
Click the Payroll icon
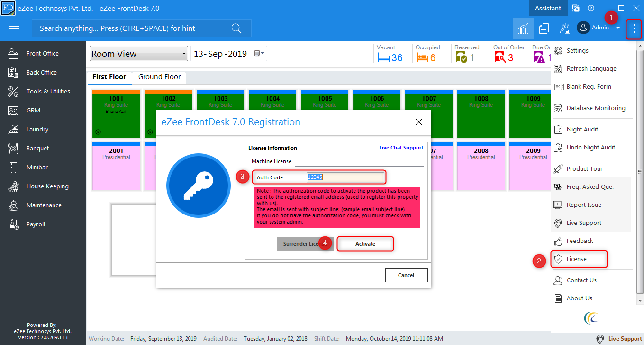tap(13, 224)
